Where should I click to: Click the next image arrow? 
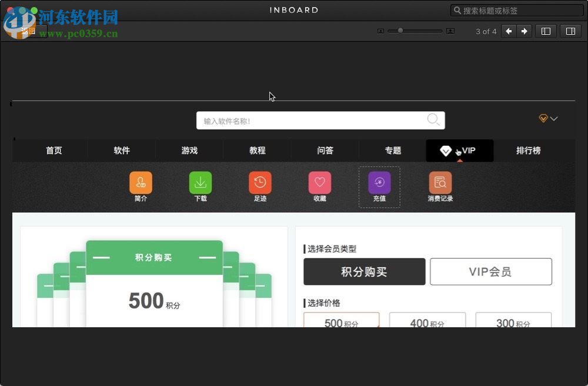pyautogui.click(x=524, y=31)
